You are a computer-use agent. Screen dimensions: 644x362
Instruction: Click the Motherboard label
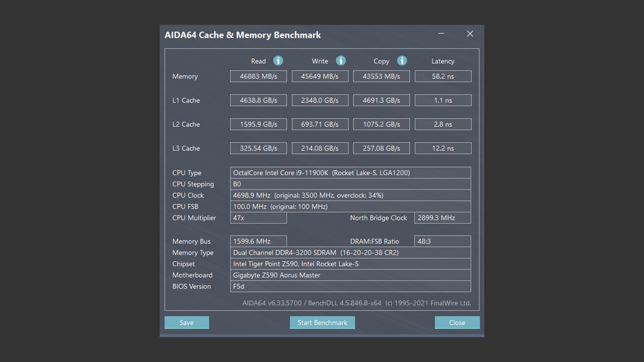point(192,275)
